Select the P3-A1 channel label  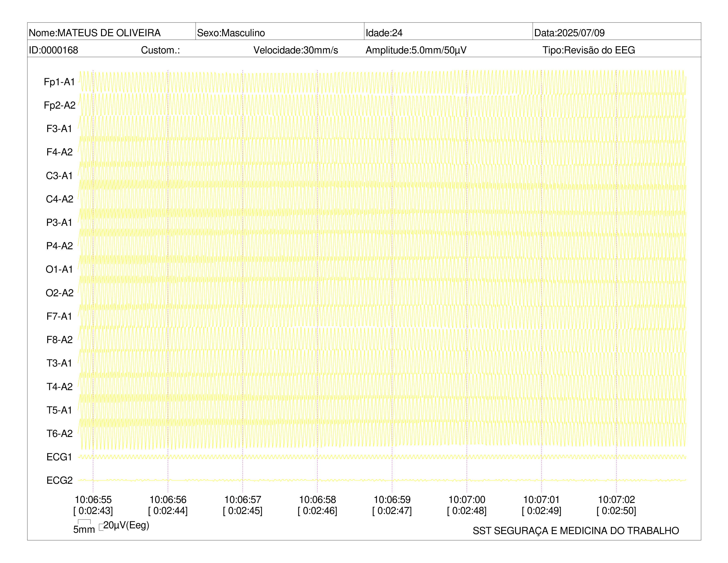[x=59, y=223]
